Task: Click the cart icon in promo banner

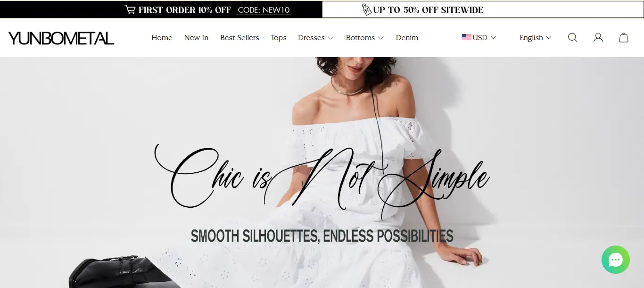Action: [x=130, y=9]
